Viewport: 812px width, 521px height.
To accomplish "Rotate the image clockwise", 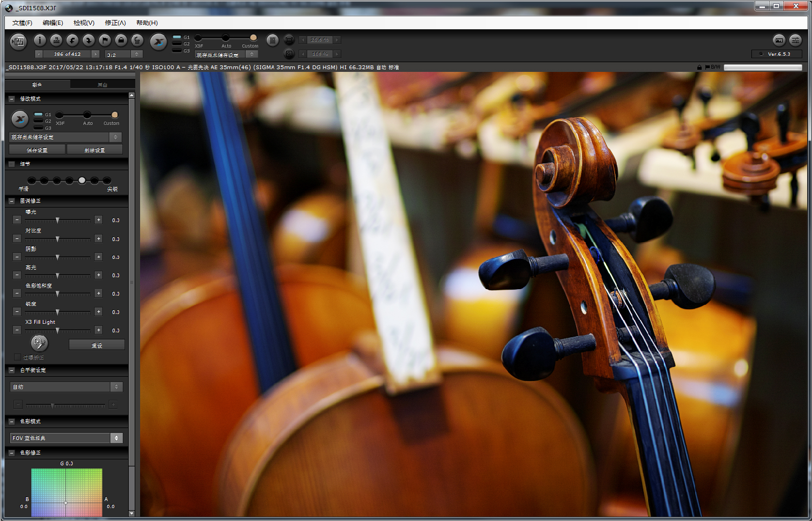I will coord(88,40).
